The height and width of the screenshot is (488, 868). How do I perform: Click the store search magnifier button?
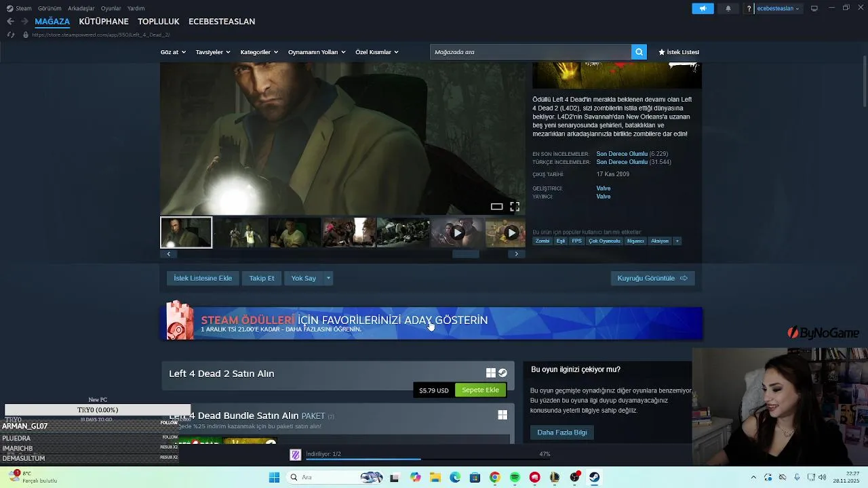[x=639, y=52]
